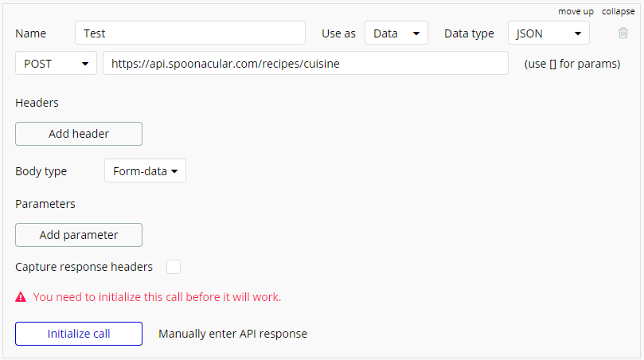Click the red warning triangle icon
This screenshot has width=644, height=360.
tap(21, 297)
